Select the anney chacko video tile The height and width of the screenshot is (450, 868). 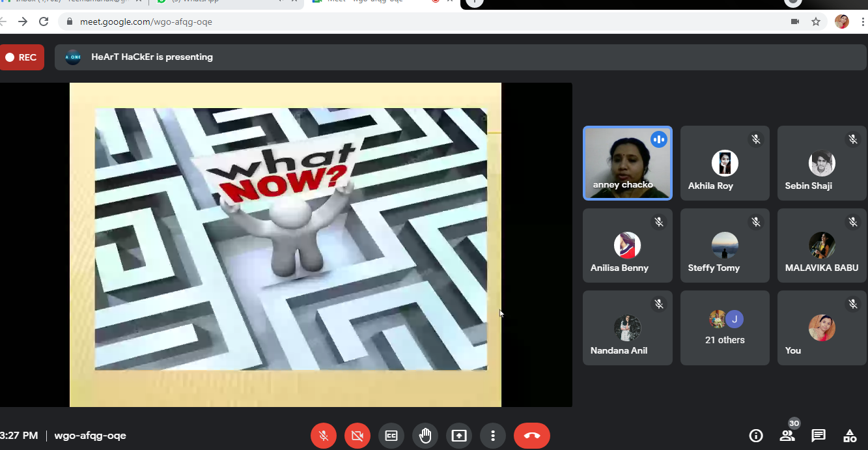click(627, 163)
